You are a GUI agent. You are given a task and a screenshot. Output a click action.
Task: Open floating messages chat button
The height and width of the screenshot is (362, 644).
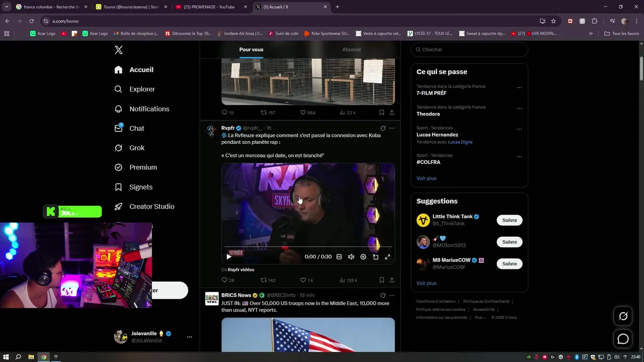point(623,339)
